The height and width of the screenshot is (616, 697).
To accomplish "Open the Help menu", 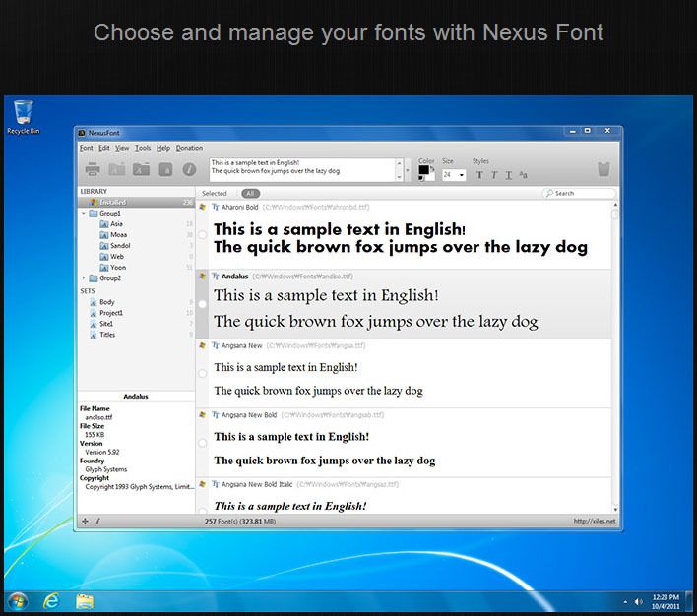I will click(x=163, y=148).
